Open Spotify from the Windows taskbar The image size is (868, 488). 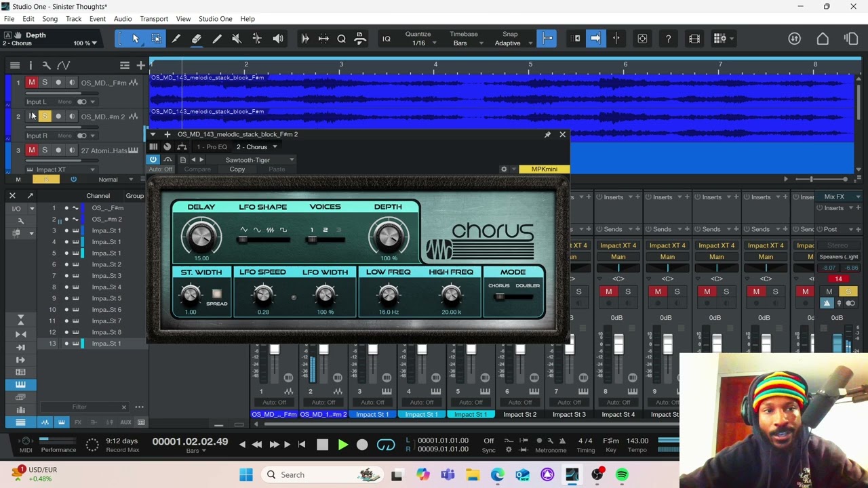622,474
